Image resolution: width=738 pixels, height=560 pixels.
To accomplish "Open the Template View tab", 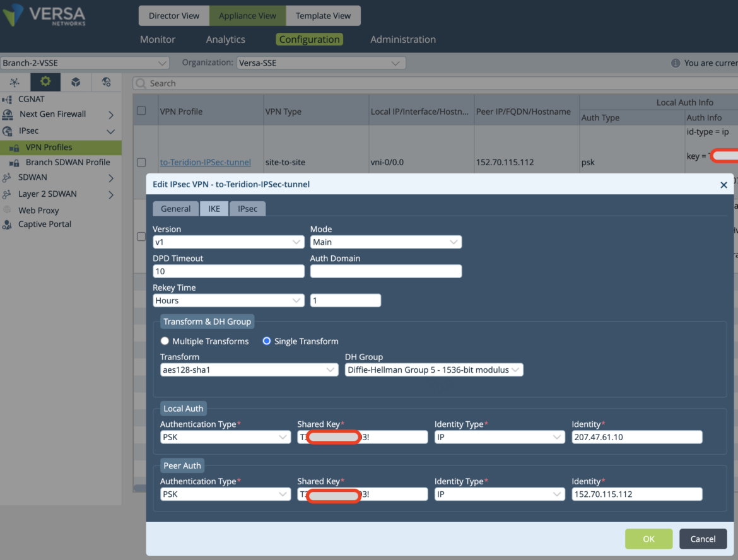I will [x=323, y=16].
